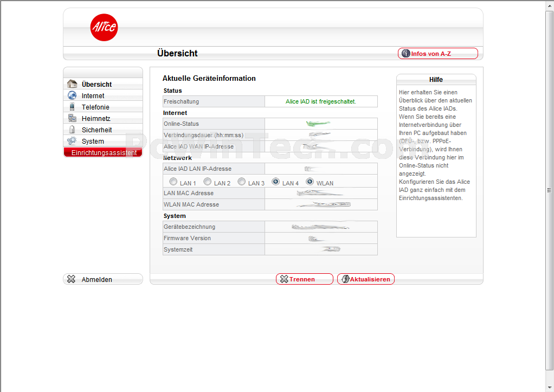Click the "Aktuelle Geräteinformation" heading
Screen dimensions: 554x392
209,79
